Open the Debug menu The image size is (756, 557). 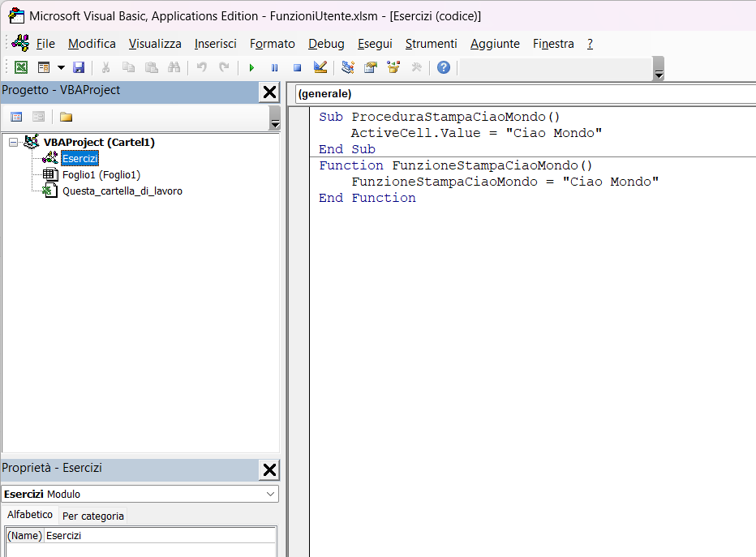[326, 44]
